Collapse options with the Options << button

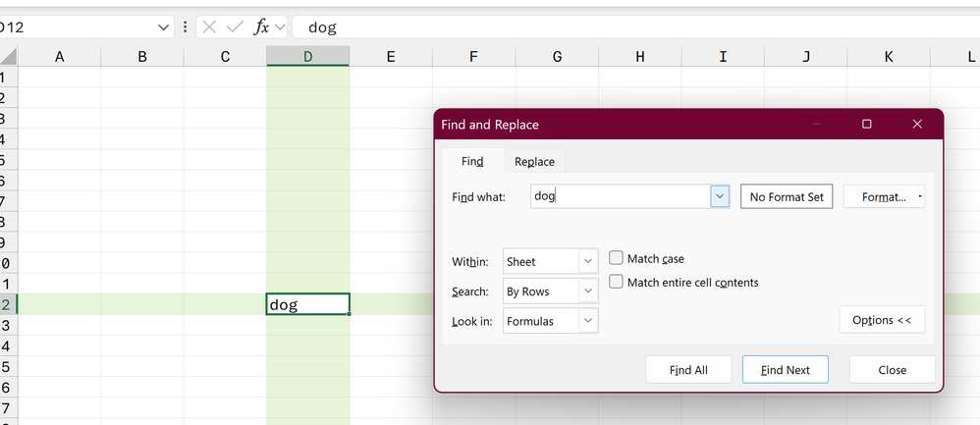882,320
